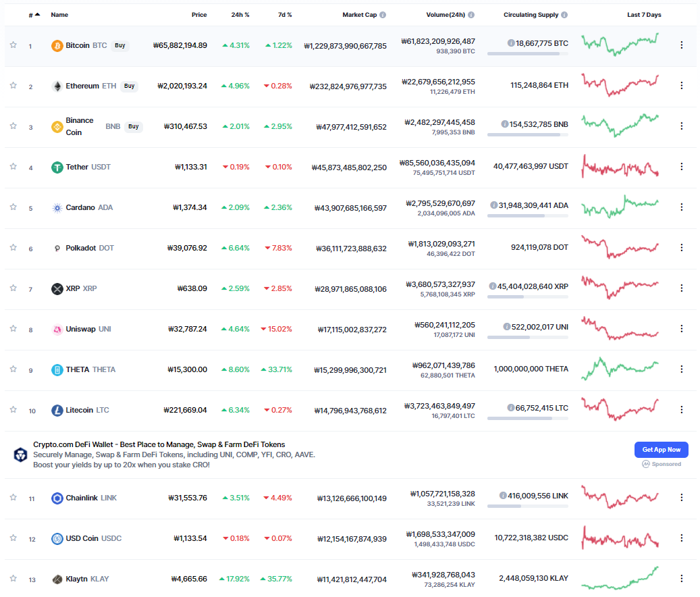Click the Bitcoin coin logo icon
Viewport: 700px width, 597px height.
[57, 45]
